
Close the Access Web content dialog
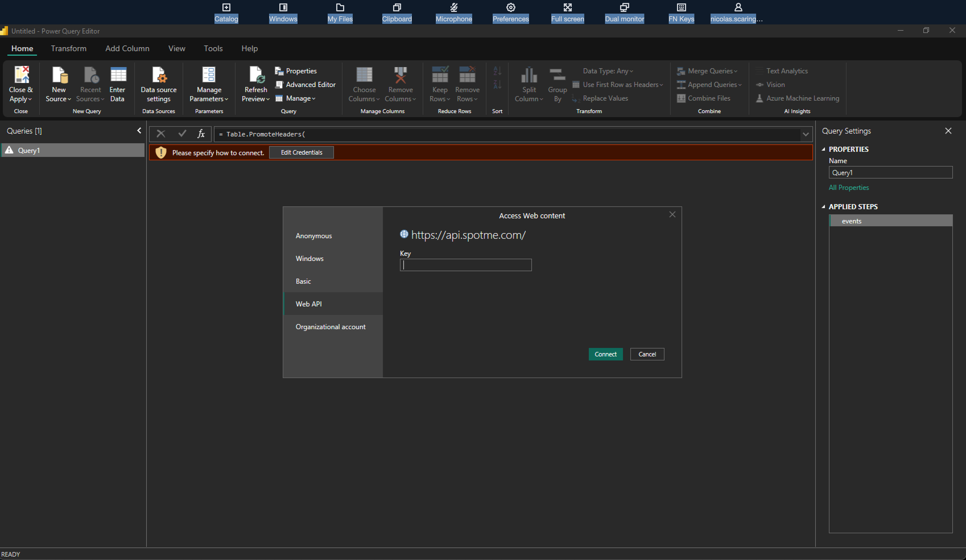672,215
